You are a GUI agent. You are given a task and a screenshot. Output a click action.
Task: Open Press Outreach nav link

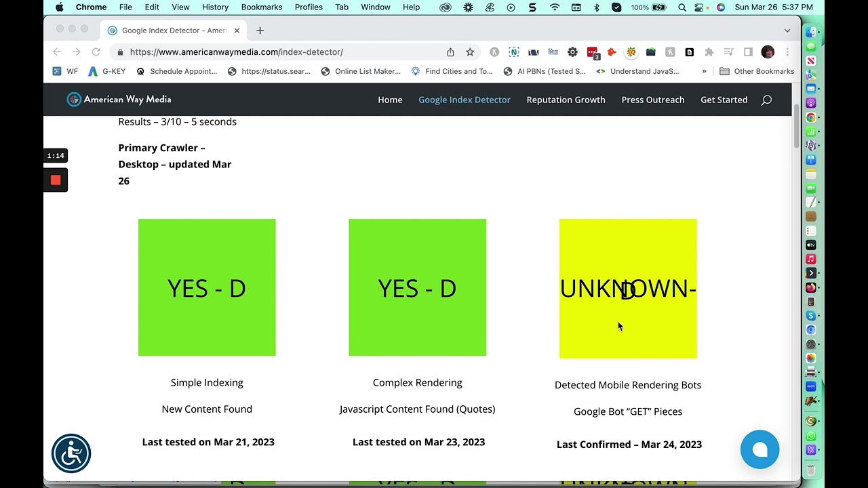point(653,100)
